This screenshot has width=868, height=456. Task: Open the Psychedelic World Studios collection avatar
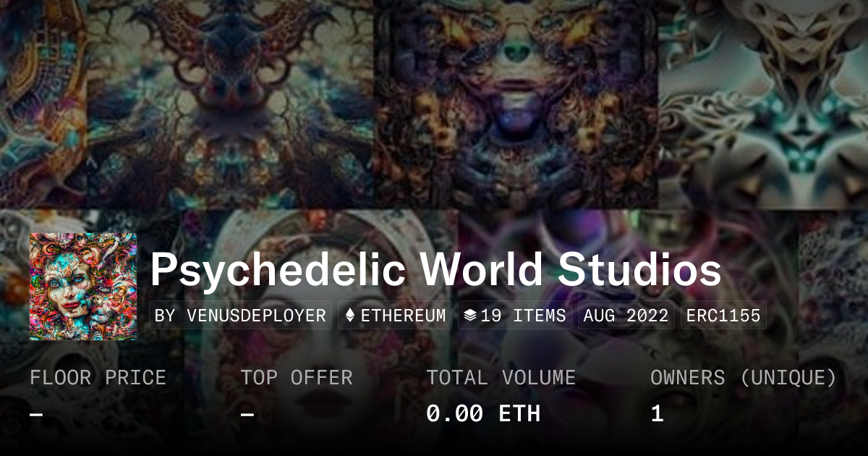(x=83, y=287)
